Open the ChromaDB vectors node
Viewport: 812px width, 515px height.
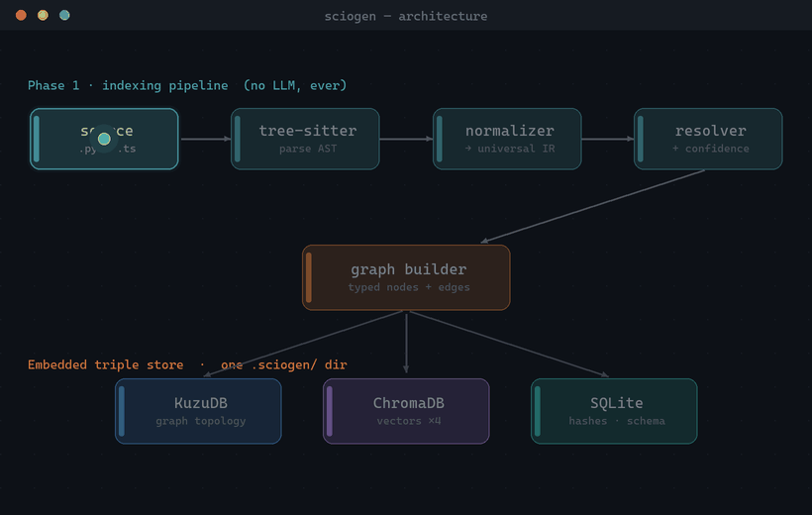[x=406, y=411]
